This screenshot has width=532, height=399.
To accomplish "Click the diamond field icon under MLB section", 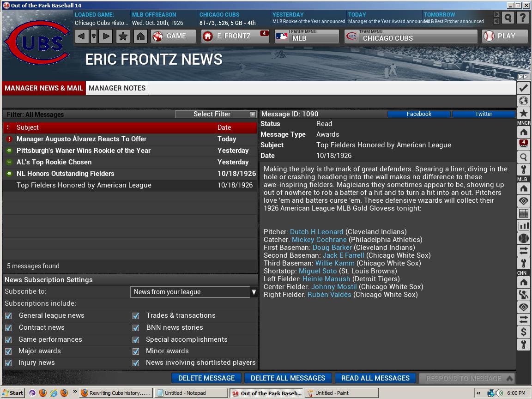I will tap(524, 201).
